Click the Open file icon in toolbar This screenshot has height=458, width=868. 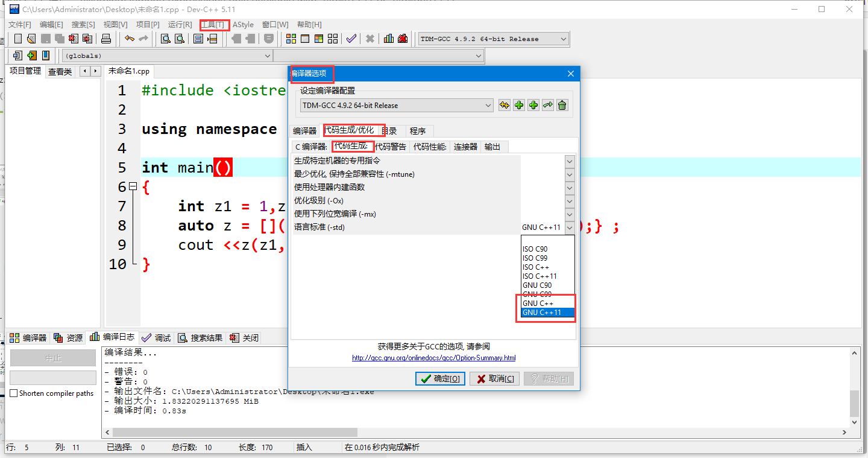[x=31, y=39]
